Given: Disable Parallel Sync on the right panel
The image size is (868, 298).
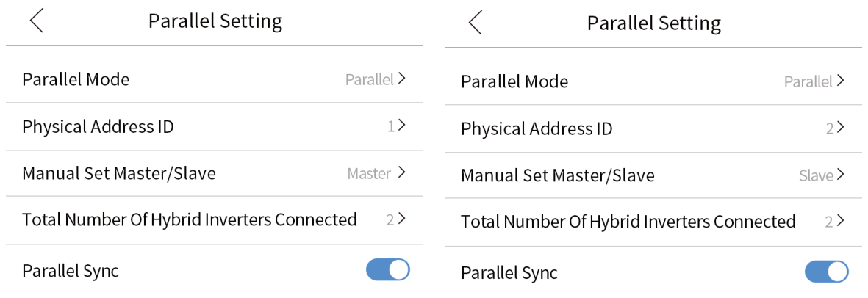Looking at the screenshot, I should pyautogui.click(x=826, y=272).
